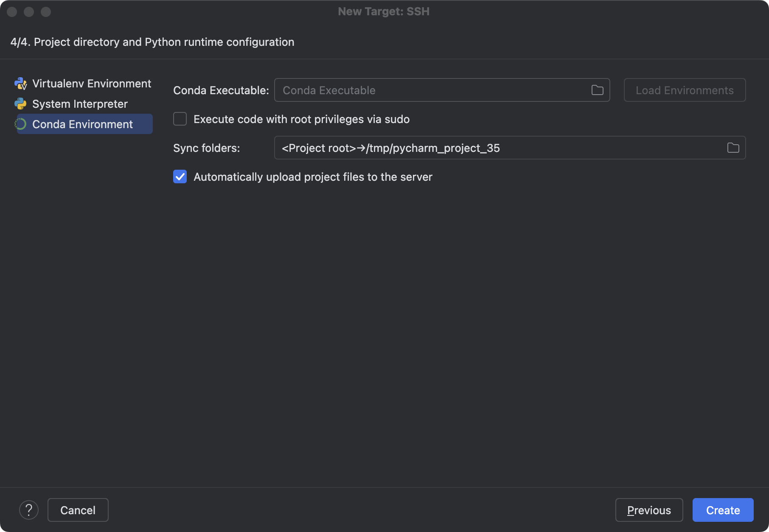Uncheck automatically upload project files checkbox

pyautogui.click(x=180, y=177)
